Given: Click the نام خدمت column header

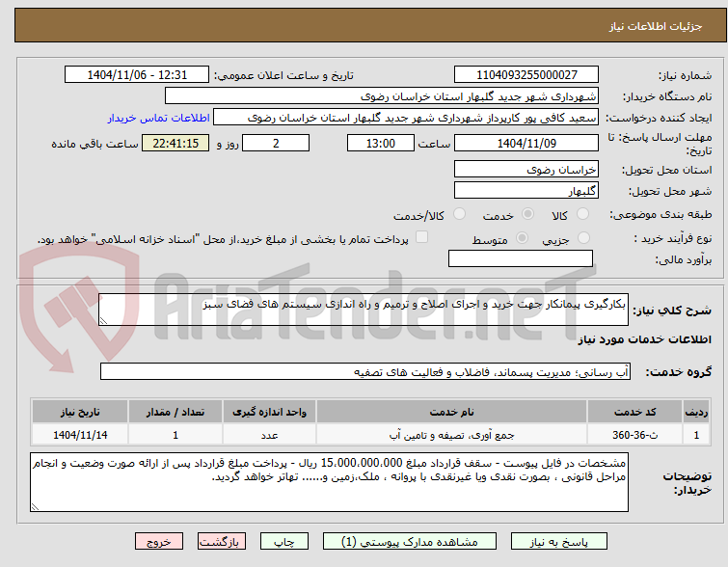Looking at the screenshot, I should coord(452,412).
